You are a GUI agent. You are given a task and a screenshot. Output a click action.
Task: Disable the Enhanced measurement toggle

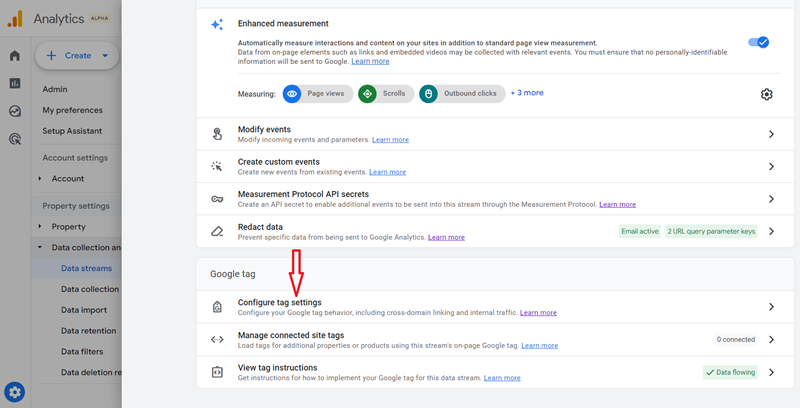pyautogui.click(x=758, y=42)
